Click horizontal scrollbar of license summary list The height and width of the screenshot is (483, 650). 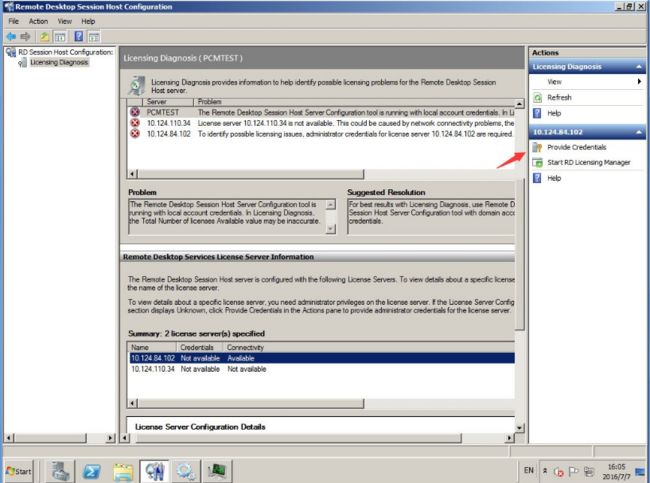pos(250,403)
